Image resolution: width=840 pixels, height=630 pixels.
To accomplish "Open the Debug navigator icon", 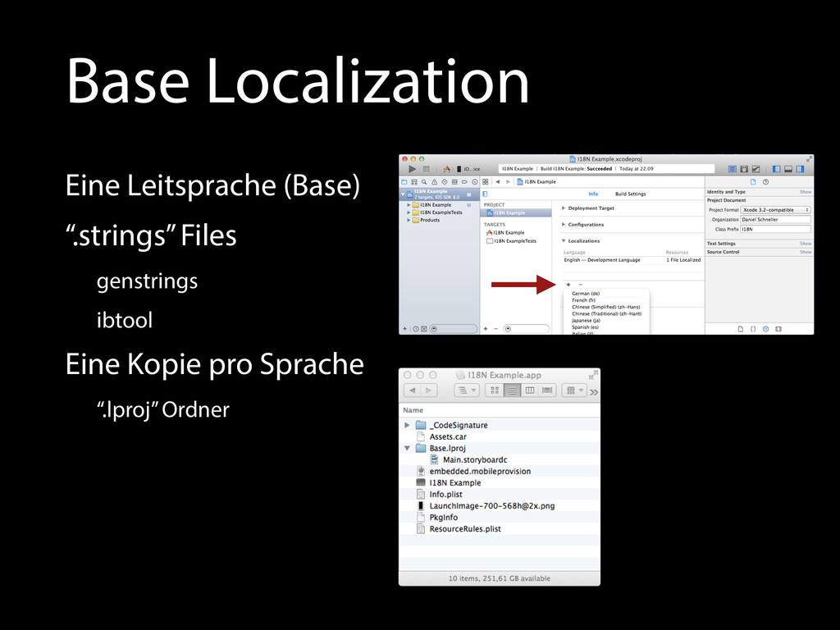I will point(454,181).
